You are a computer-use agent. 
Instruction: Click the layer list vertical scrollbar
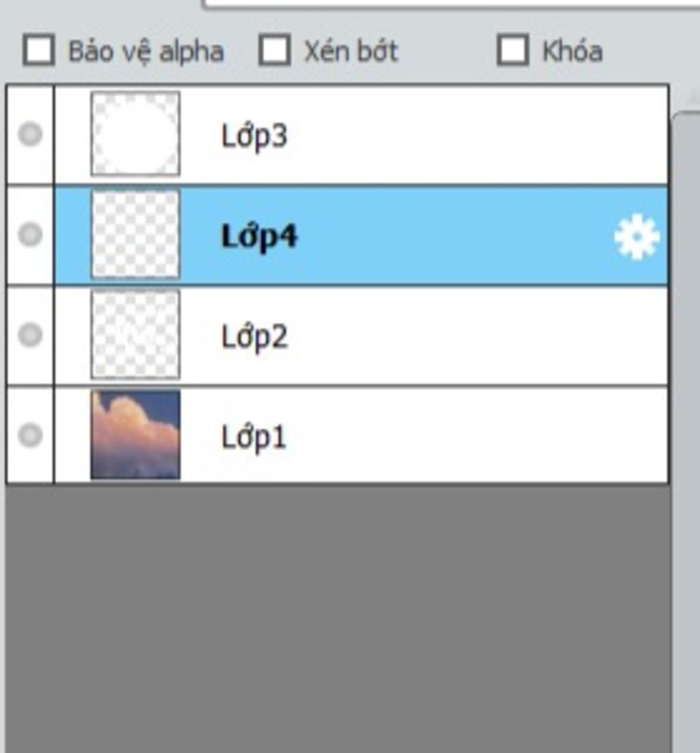tap(686, 432)
